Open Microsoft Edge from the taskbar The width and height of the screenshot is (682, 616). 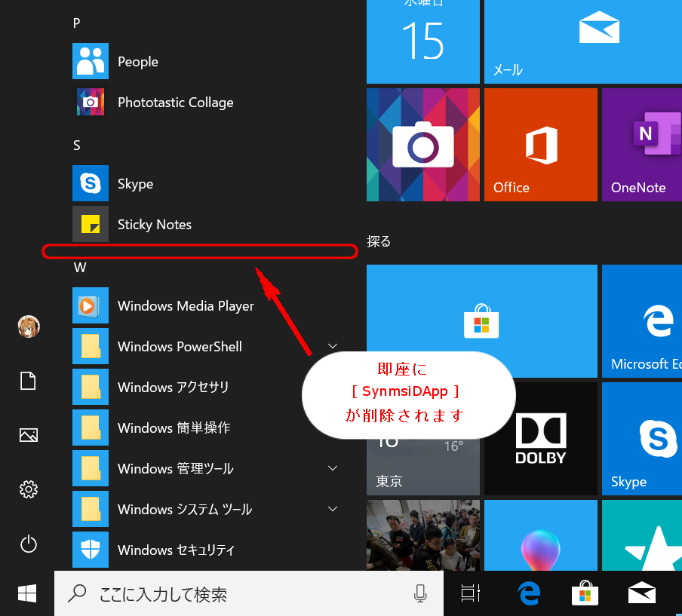point(529,593)
